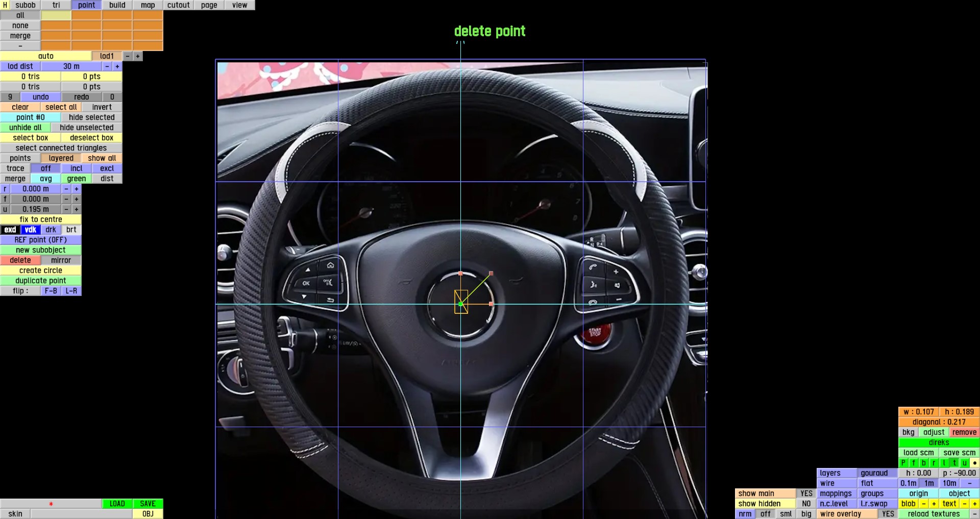Screen dimensions: 980x519
Task: Toggle show hidden NO
Action: 806,504
